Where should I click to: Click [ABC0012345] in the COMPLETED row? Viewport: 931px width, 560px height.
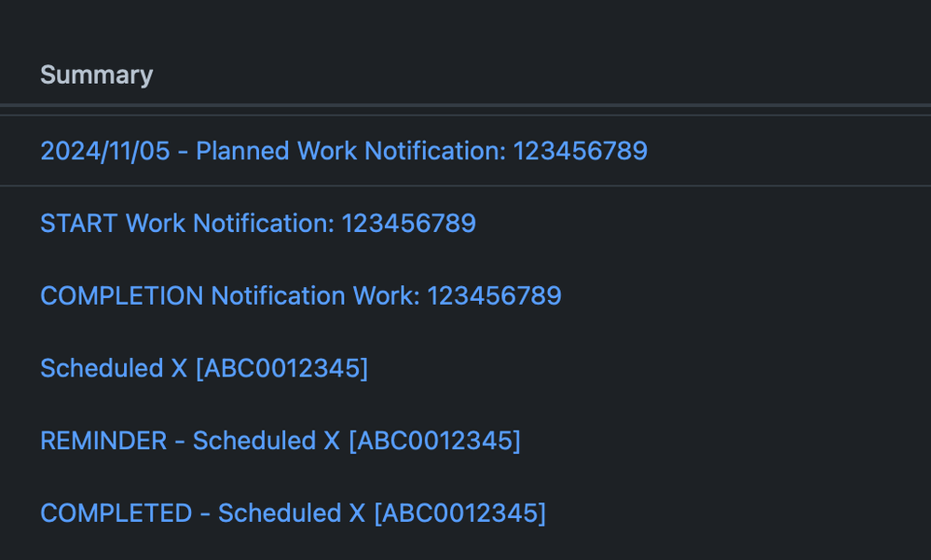pyautogui.click(x=459, y=513)
